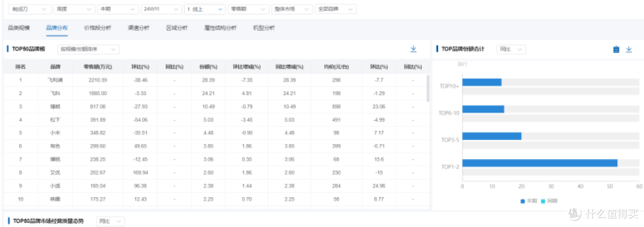Open the 剃须刀 category dropdown

click(x=30, y=9)
